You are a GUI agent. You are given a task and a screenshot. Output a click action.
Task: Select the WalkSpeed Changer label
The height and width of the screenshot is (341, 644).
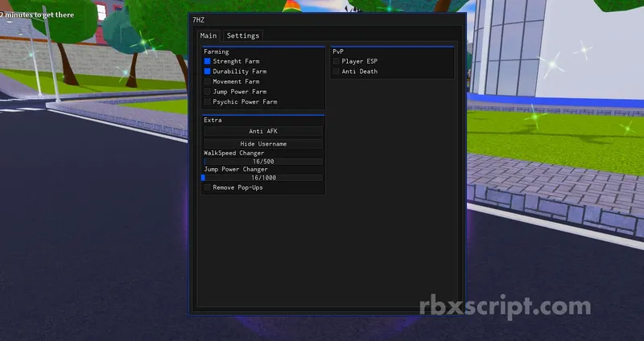pos(234,153)
